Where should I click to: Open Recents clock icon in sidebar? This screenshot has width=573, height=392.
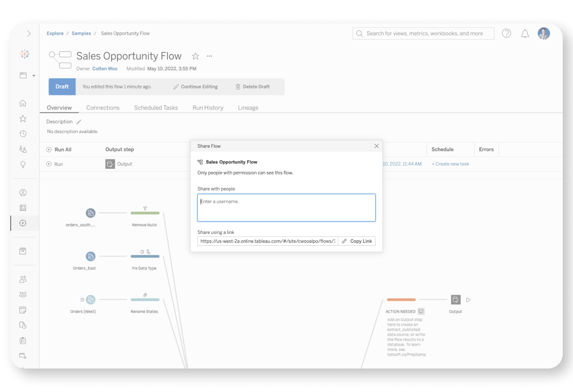(x=23, y=134)
